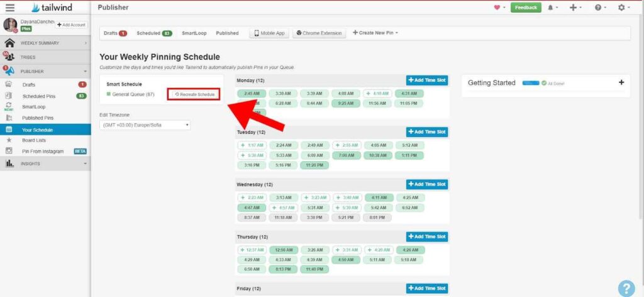Viewport: 644px width, 297px height.
Task: Open the help question mark dropdown
Action: (601, 8)
